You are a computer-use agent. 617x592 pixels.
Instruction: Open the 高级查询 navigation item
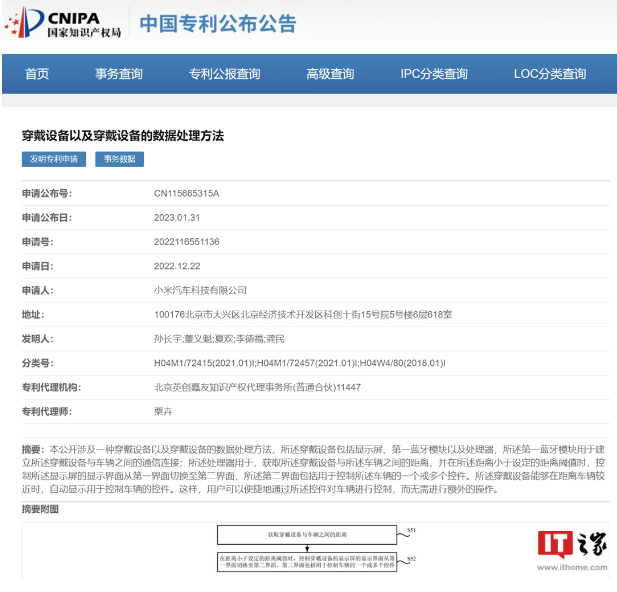[x=330, y=74]
